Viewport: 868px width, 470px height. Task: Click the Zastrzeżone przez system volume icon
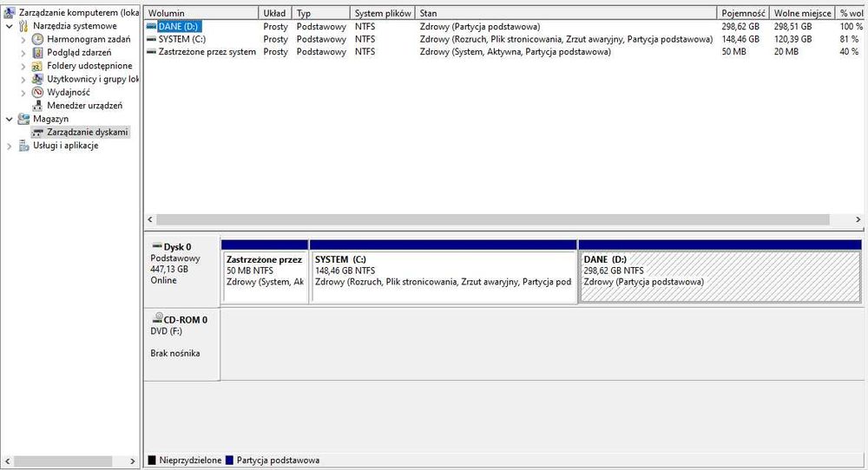coord(151,52)
